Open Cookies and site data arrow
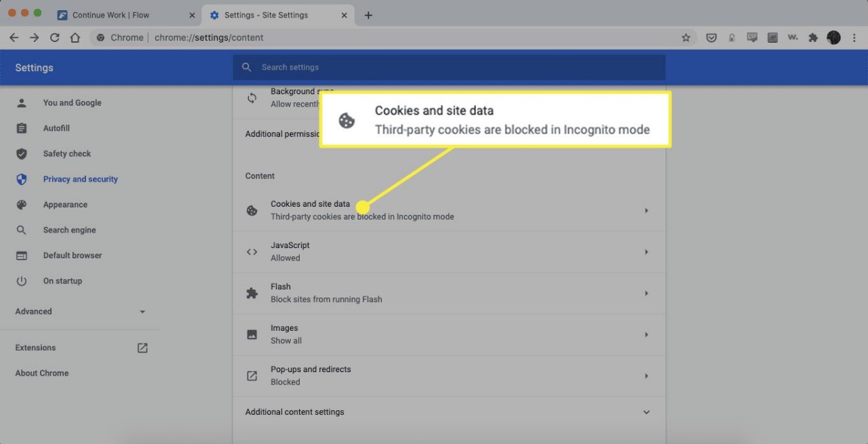Screen dimensions: 868x444 click(646, 211)
